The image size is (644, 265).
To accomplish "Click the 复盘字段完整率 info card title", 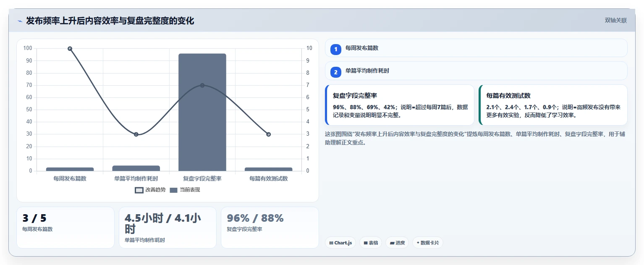I will [x=355, y=96].
